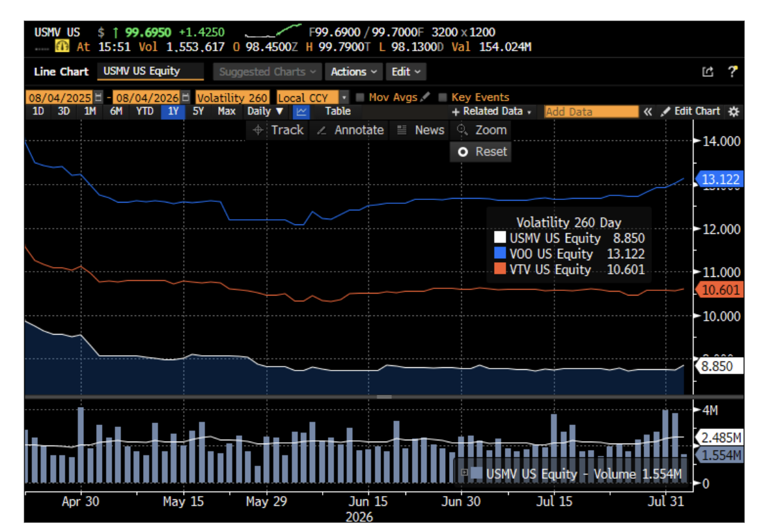Expand the volume legend box icon

(464, 472)
